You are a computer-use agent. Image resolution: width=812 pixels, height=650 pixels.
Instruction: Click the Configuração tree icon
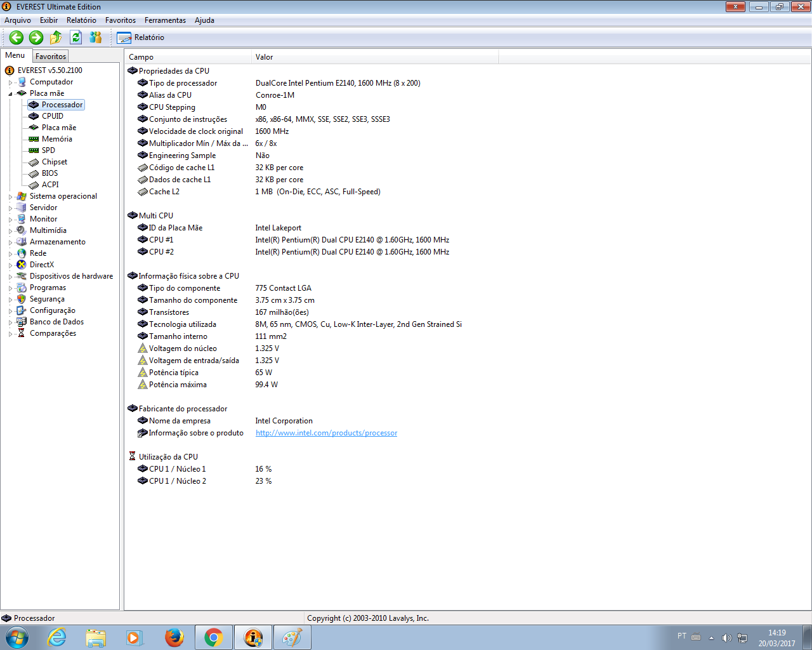(x=22, y=310)
